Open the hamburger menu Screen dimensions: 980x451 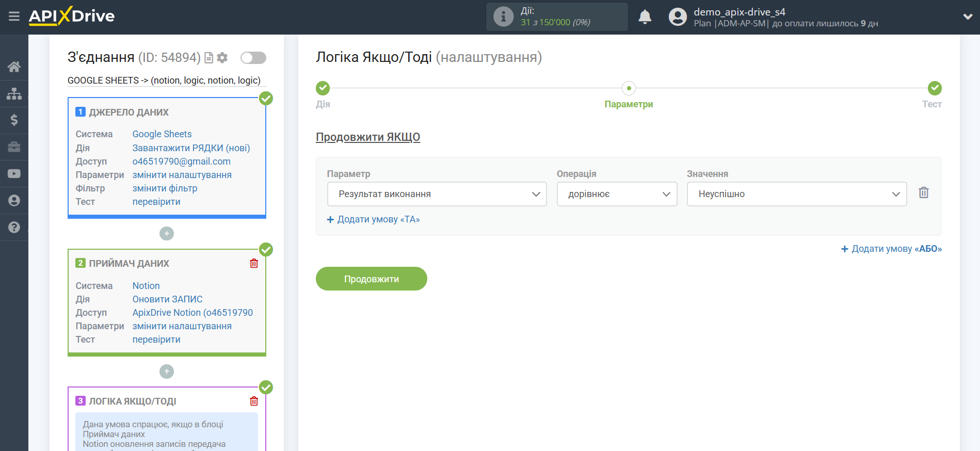pyautogui.click(x=14, y=17)
